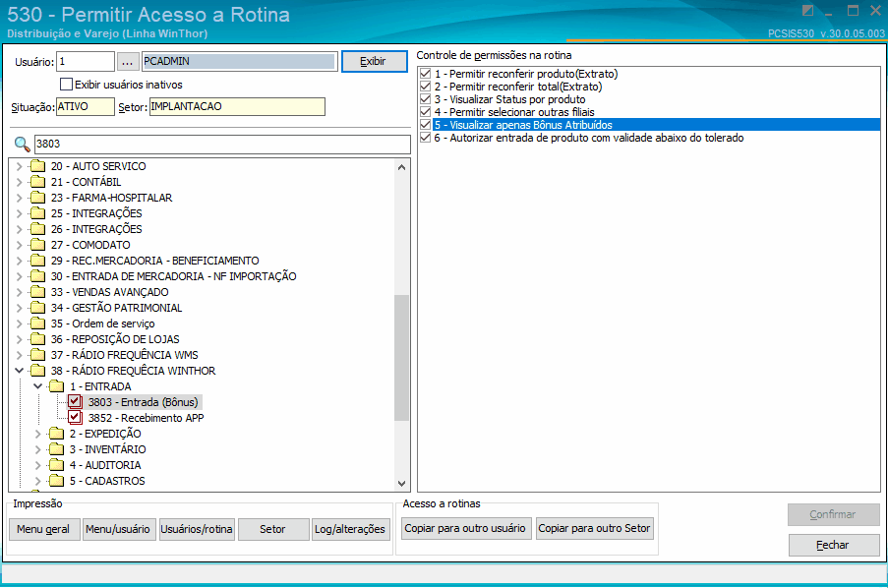Image resolution: width=888 pixels, height=588 pixels.
Task: Click the Usuários/rotina print button
Action: coord(197,529)
